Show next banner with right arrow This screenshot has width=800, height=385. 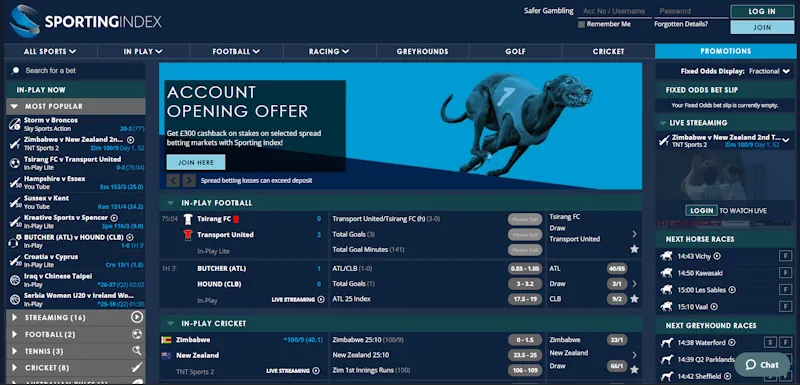pyautogui.click(x=189, y=180)
